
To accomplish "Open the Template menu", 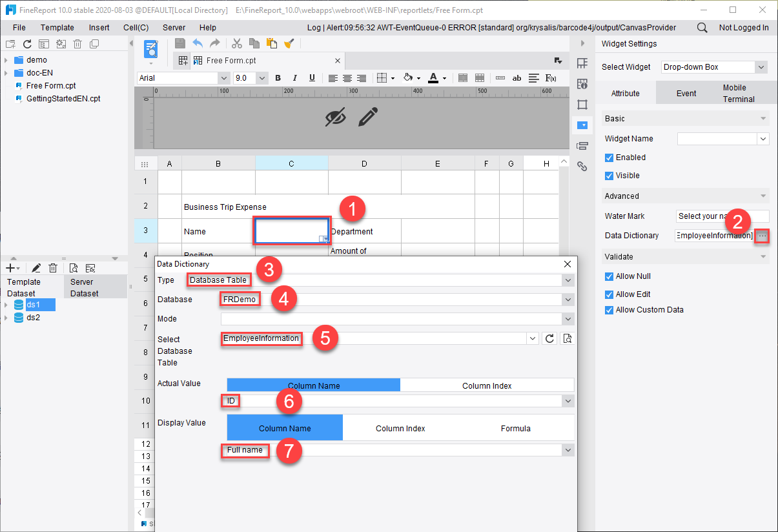I will click(57, 28).
